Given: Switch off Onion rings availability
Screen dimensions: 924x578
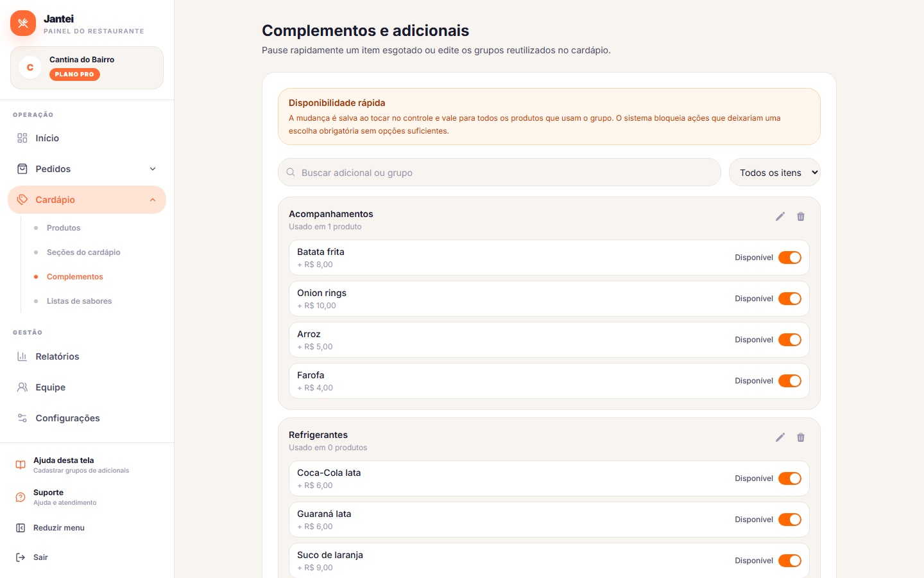Looking at the screenshot, I should coord(790,299).
